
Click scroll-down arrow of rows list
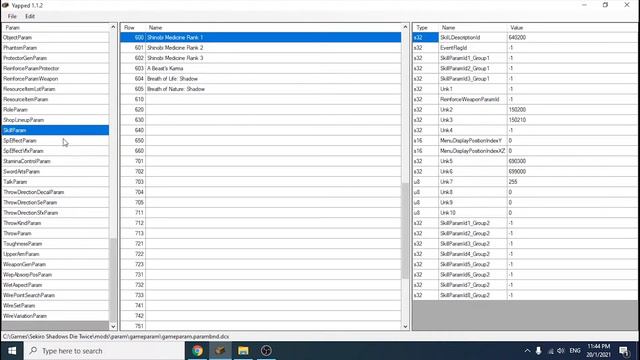(x=405, y=326)
